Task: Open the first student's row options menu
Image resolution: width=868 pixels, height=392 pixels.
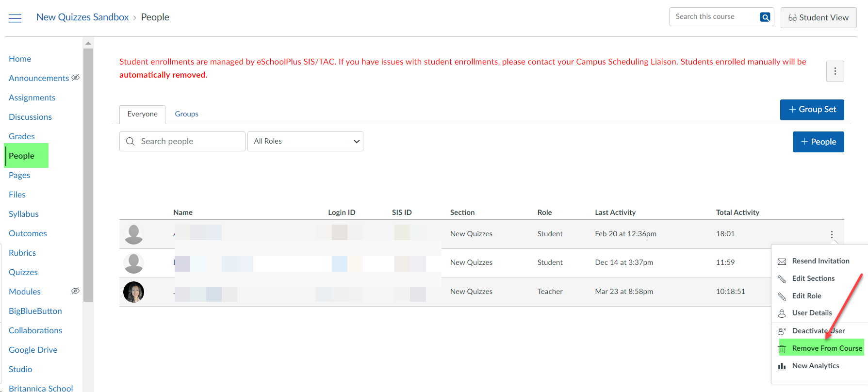Action: pyautogui.click(x=832, y=234)
